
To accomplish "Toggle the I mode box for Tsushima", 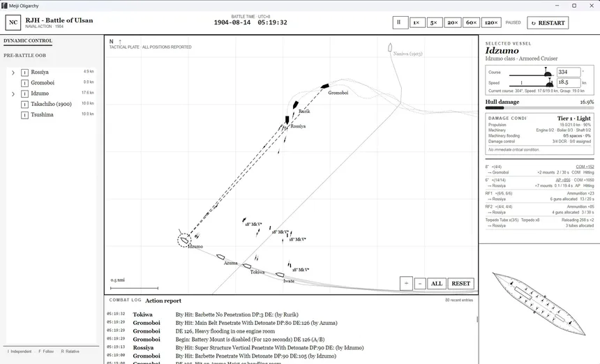I will (x=25, y=114).
